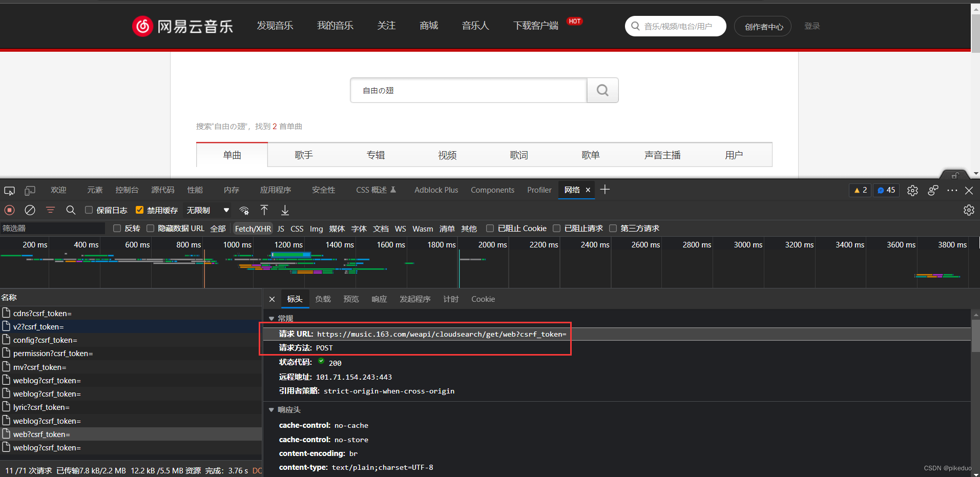980x477 pixels.
Task: Select the web?csrf_token= request
Action: pyautogui.click(x=131, y=434)
